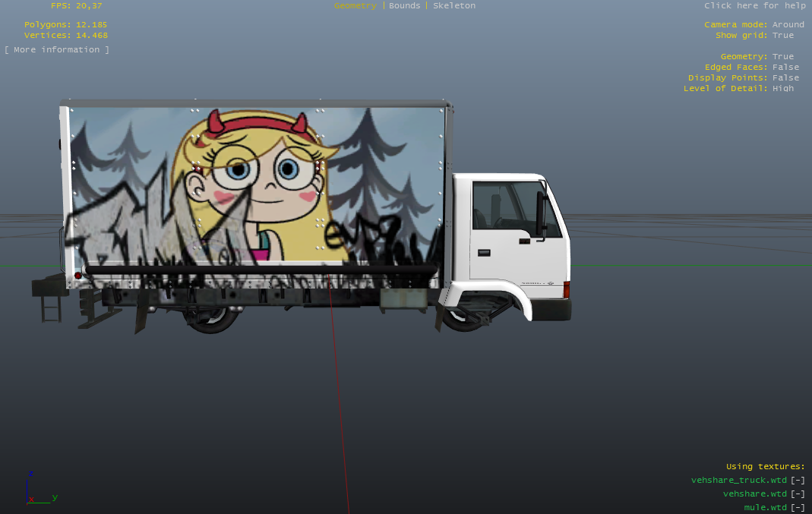Collapse mule.wtd texture entry [-]
Image resolution: width=812 pixels, height=514 pixels.
pyautogui.click(x=798, y=507)
